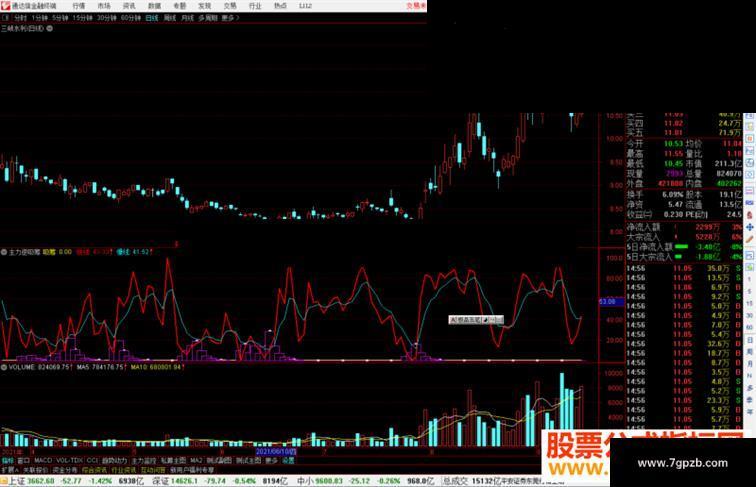Click the 5日净流入额 green bar

point(682,247)
